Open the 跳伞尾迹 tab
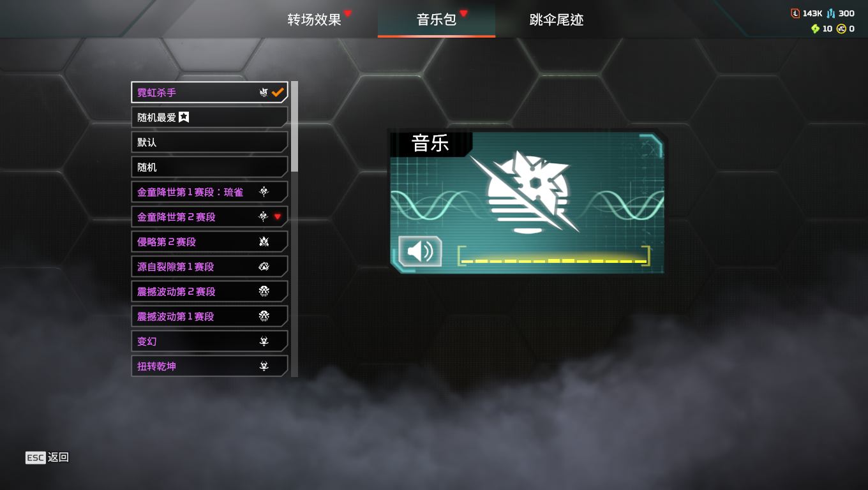The image size is (868, 490). click(x=557, y=20)
